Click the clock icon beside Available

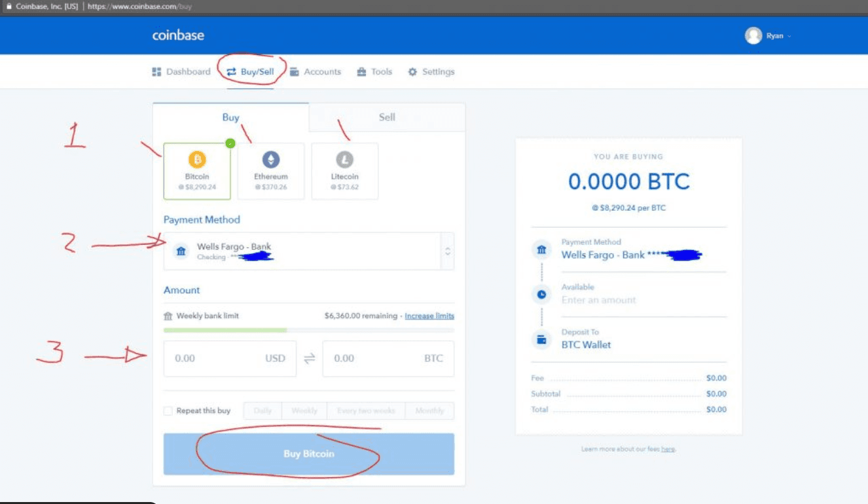[x=541, y=295]
